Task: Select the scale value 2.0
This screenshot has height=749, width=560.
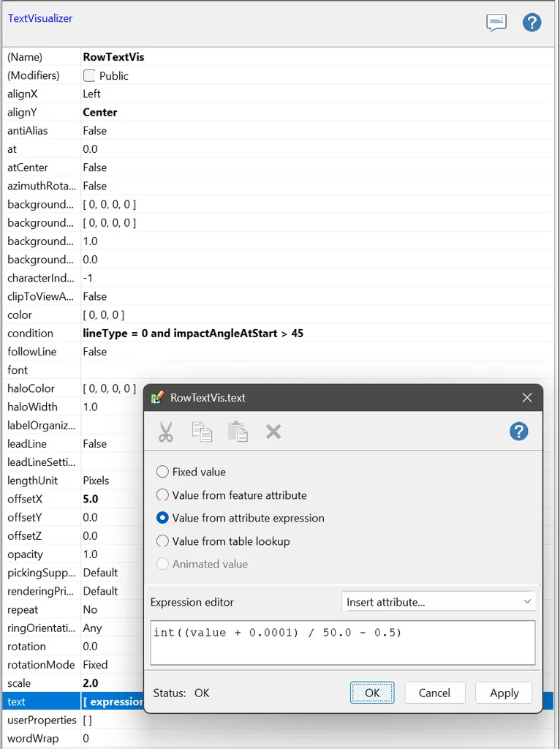Action: tap(91, 683)
